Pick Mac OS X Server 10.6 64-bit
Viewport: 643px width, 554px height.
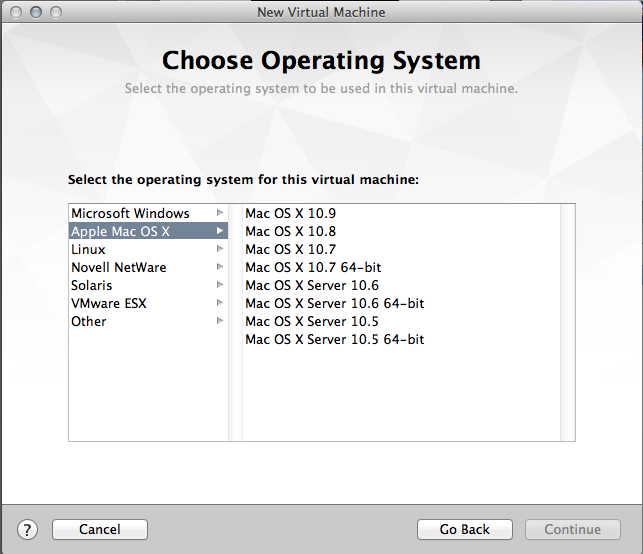coord(401,303)
